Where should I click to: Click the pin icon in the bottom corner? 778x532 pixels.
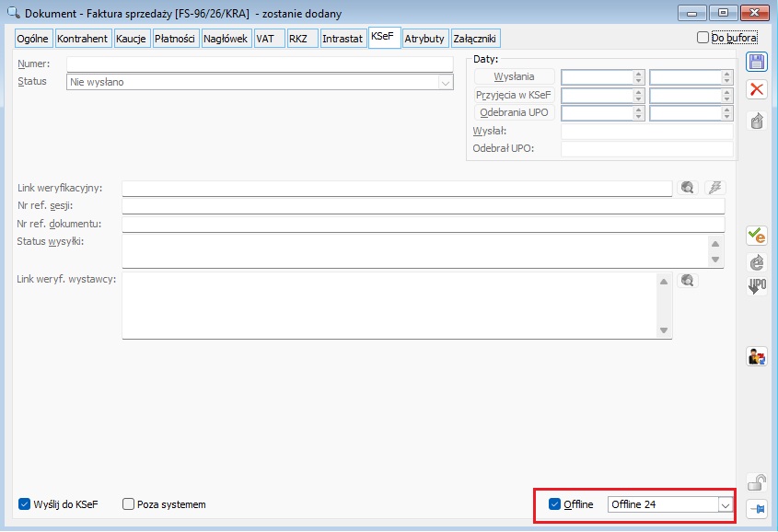pos(757,509)
